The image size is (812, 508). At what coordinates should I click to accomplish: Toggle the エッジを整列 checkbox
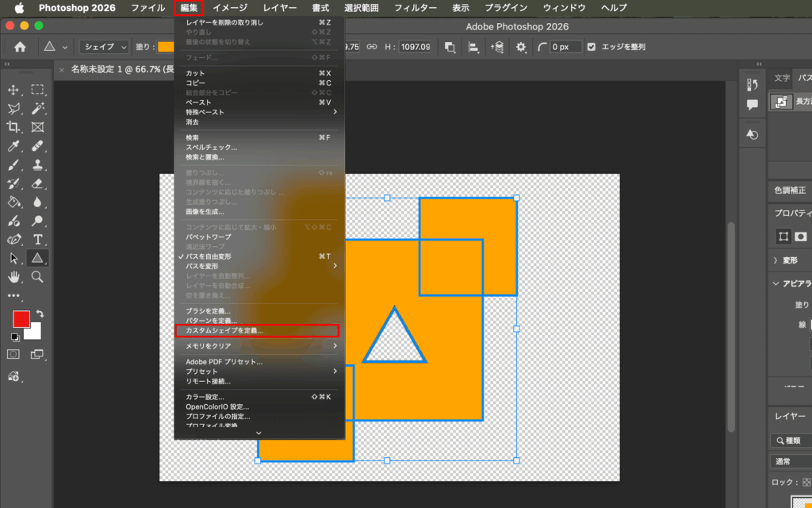(592, 47)
